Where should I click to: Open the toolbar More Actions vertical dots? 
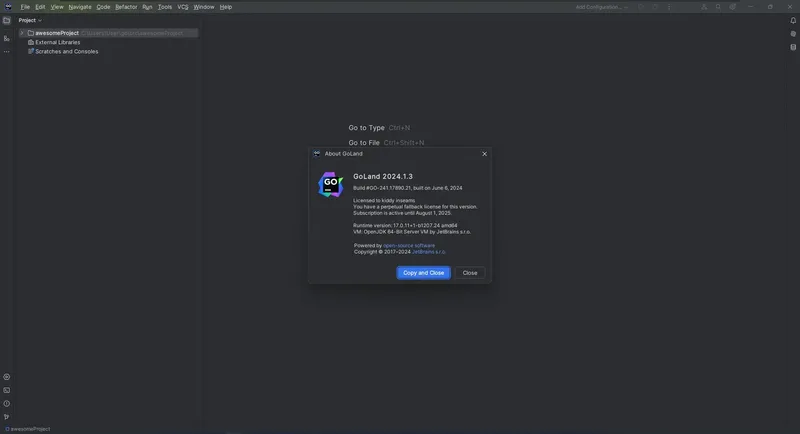coord(669,7)
